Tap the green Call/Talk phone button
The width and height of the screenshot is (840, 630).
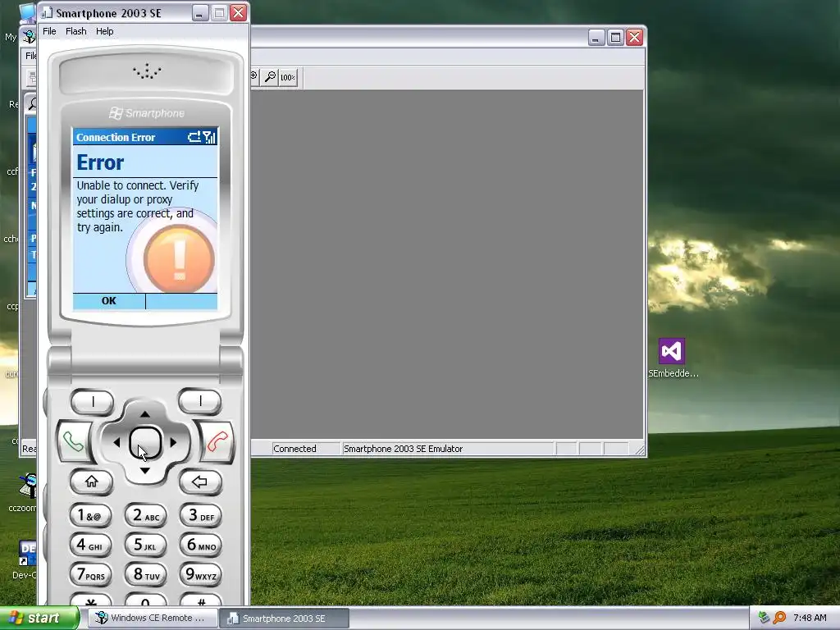[73, 442]
